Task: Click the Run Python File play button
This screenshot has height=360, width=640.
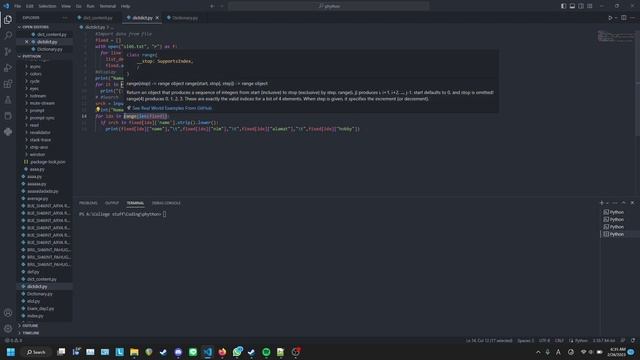Action: pos(610,18)
